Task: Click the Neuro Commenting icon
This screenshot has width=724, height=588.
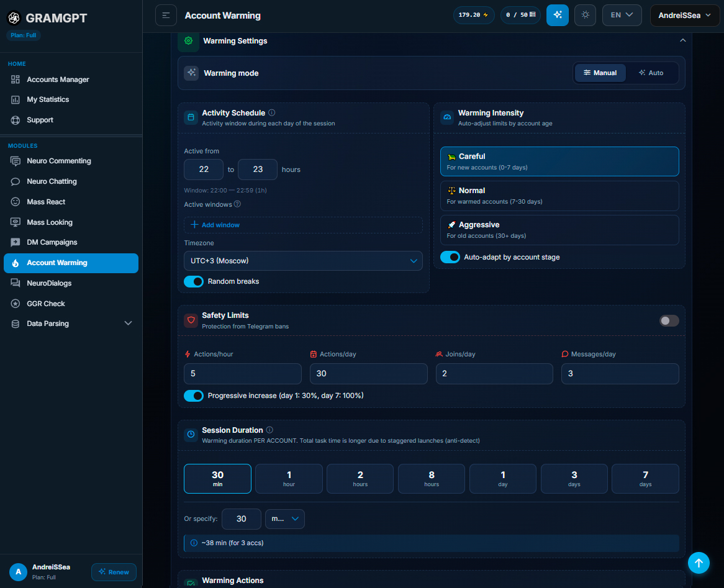Action: (16, 161)
